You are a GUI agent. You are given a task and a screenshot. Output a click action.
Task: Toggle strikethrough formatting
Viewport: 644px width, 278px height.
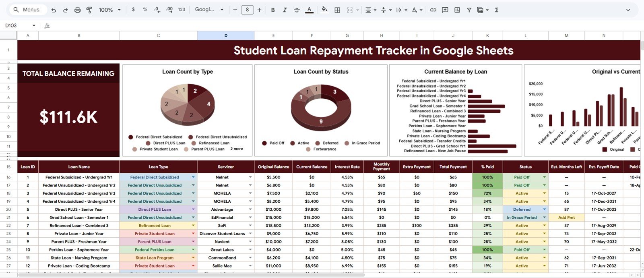coord(297,10)
